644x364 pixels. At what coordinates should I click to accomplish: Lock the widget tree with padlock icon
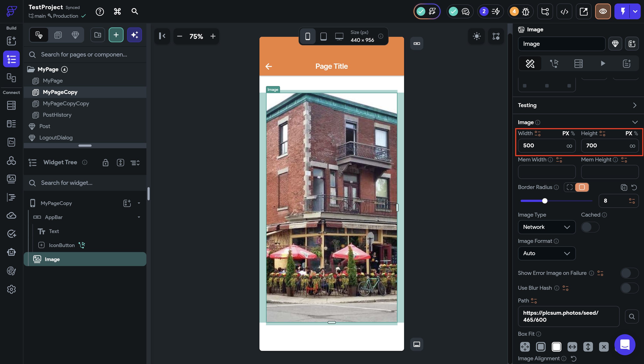point(105,163)
